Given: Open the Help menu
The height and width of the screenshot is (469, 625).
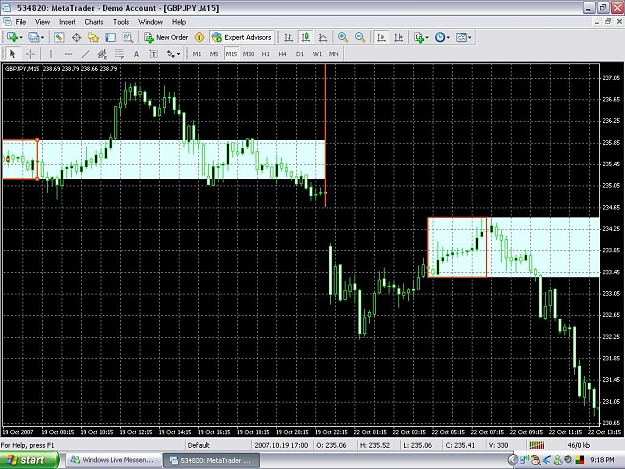Looking at the screenshot, I should [x=179, y=22].
